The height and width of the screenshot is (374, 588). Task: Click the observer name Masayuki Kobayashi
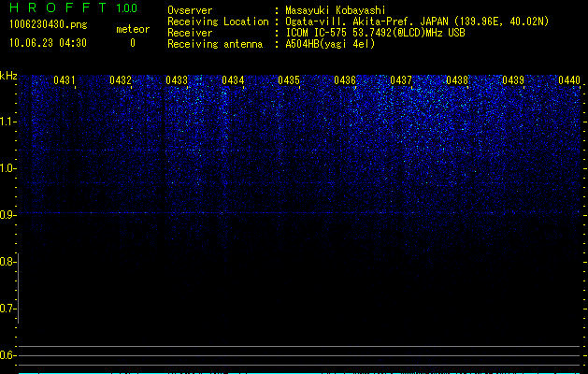(336, 10)
